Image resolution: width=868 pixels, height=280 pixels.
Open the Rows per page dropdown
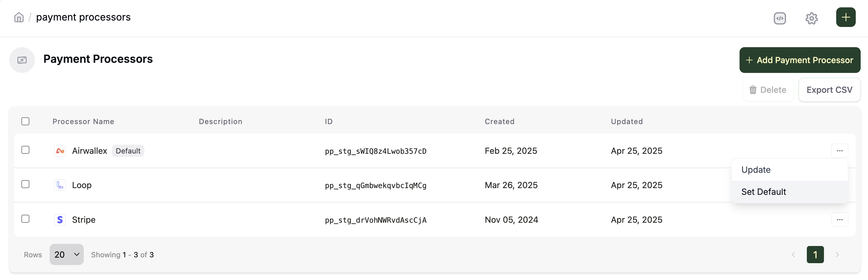pyautogui.click(x=66, y=254)
